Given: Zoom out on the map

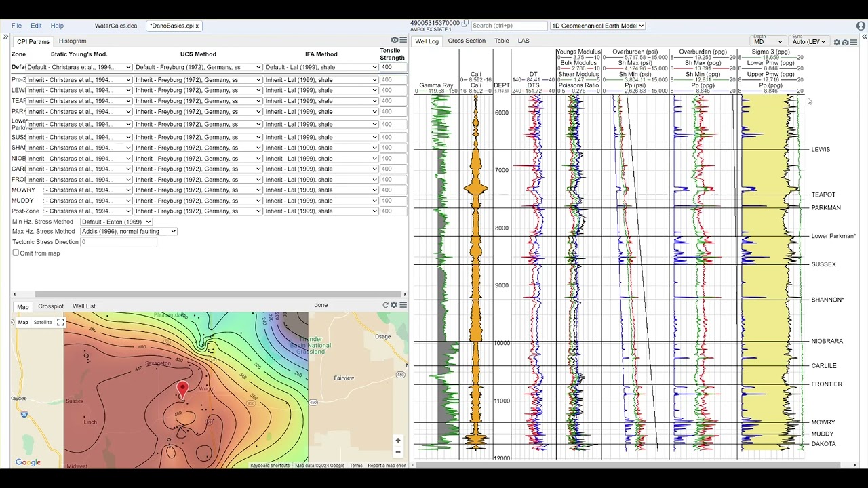Looking at the screenshot, I should (x=398, y=452).
